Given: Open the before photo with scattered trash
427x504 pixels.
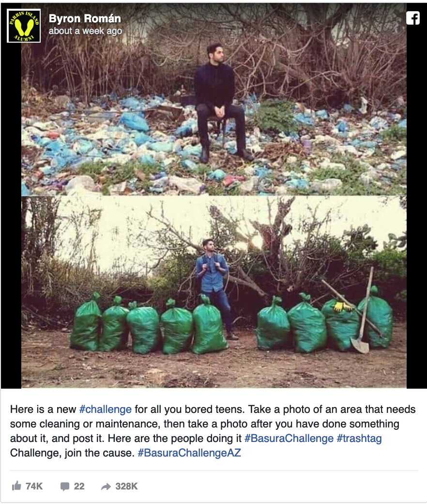Looking at the screenshot, I should [x=214, y=99].
